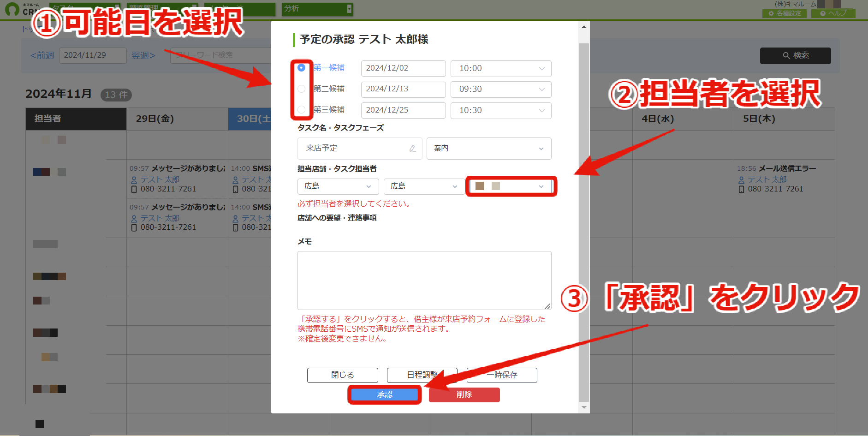
Task: Click the blue 承認 approve button
Action: (385, 394)
